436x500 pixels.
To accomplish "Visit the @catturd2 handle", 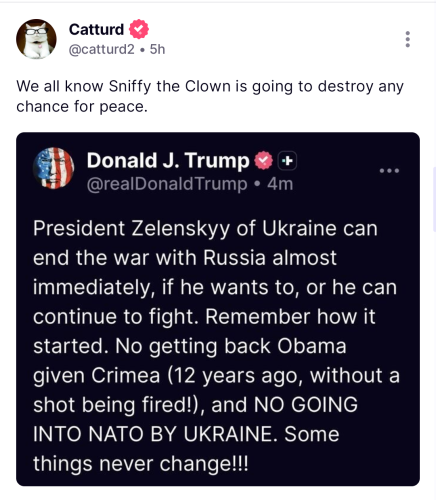I will (x=101, y=49).
